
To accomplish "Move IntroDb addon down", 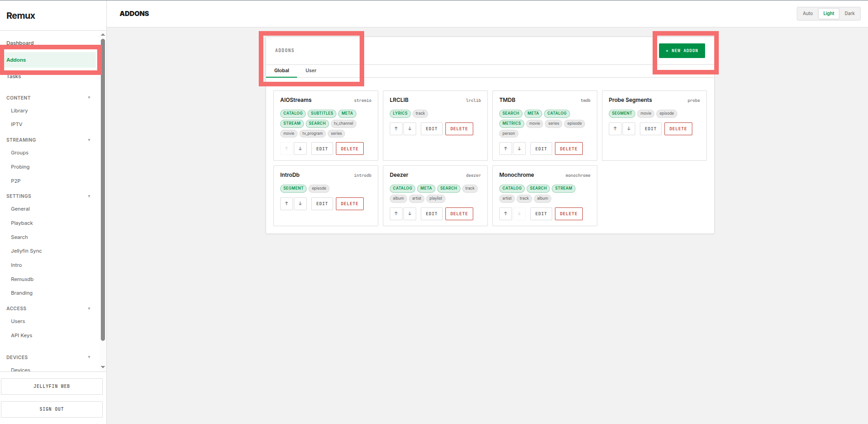I will coord(300,203).
